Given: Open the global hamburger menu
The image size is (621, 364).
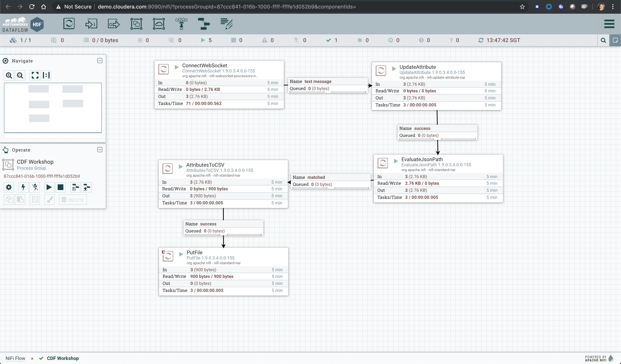Looking at the screenshot, I should (609, 24).
